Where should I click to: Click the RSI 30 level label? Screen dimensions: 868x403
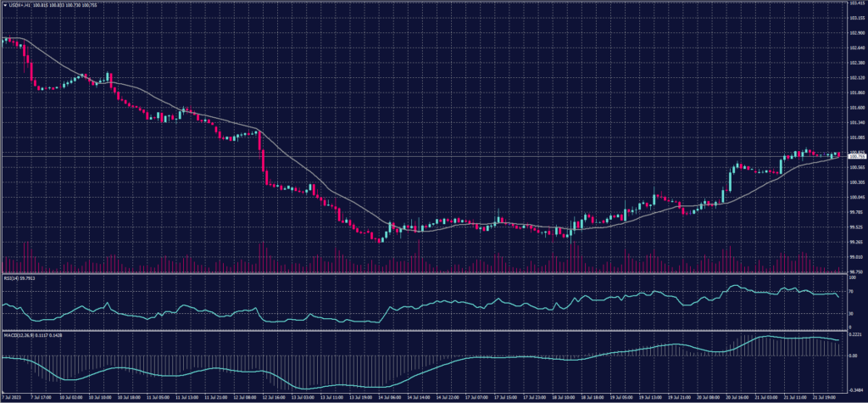point(851,313)
